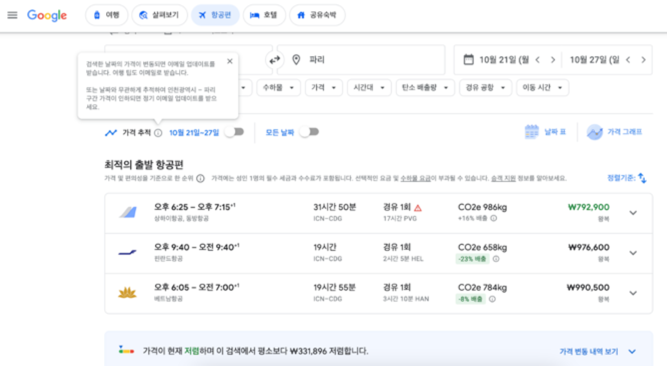This screenshot has height=366, width=667.
Task: Click the -23% 배출 green badge
Action: [x=472, y=259]
